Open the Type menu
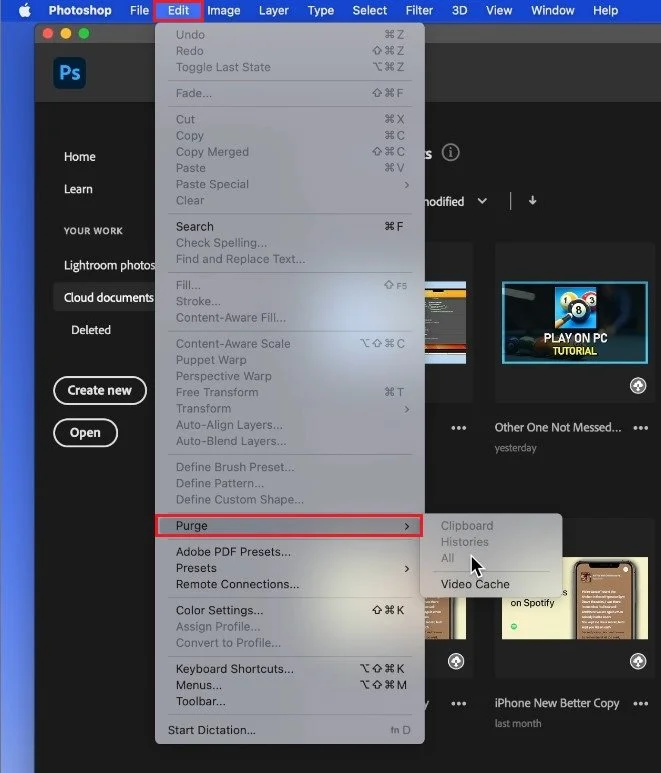Screen dimensions: 661x773 (x=321, y=10)
